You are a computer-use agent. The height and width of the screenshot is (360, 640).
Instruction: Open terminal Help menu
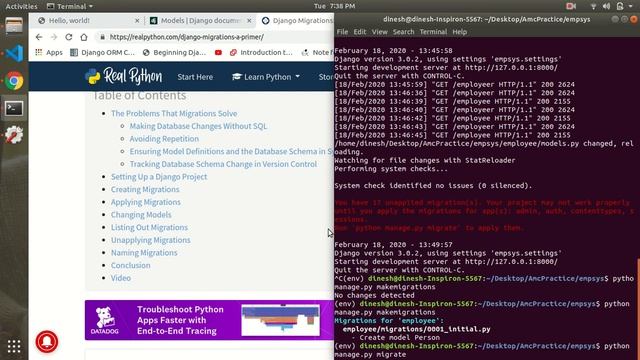pyautogui.click(x=459, y=32)
